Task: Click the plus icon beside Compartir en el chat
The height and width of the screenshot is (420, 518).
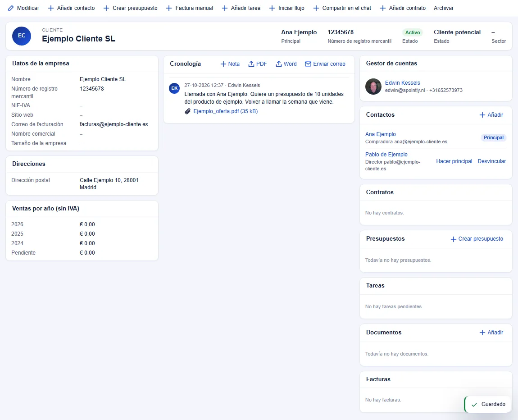Action: pyautogui.click(x=316, y=8)
